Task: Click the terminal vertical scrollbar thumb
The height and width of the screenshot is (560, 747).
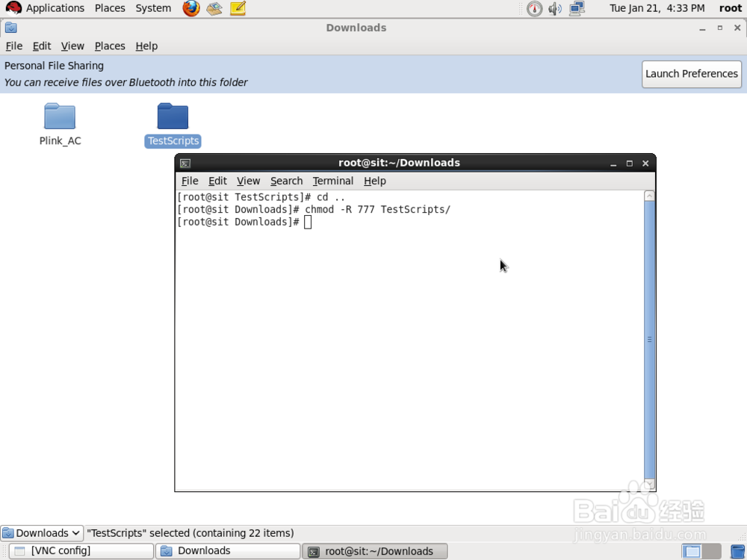Action: [649, 340]
